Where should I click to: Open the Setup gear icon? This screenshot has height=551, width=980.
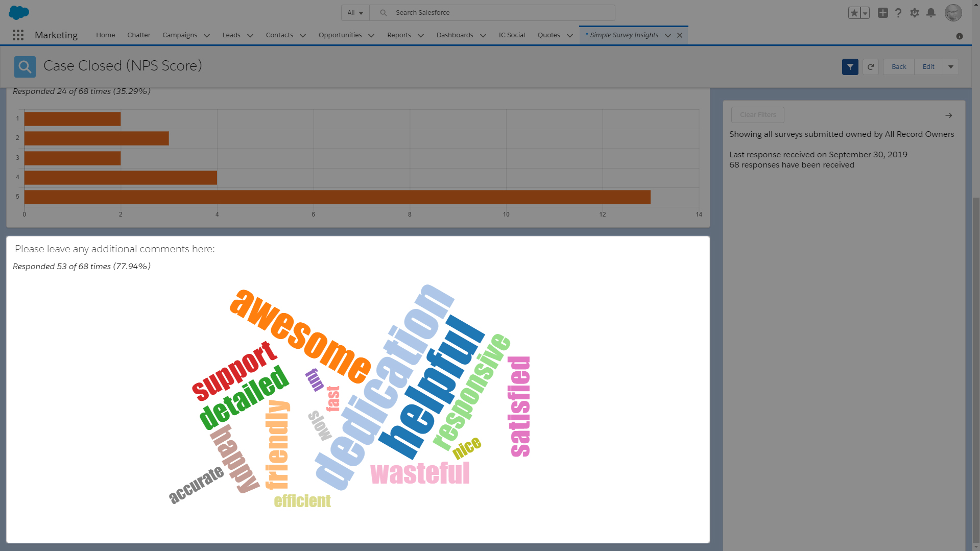[915, 13]
